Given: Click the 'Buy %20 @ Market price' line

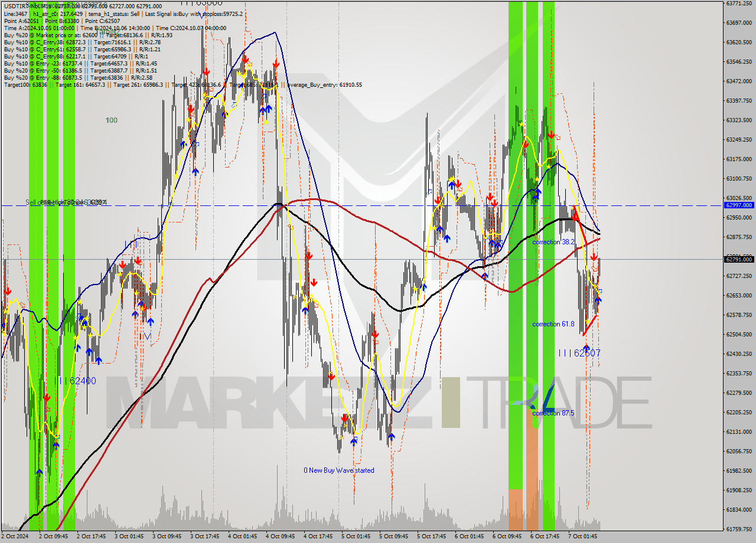Looking at the screenshot, I should point(88,35).
